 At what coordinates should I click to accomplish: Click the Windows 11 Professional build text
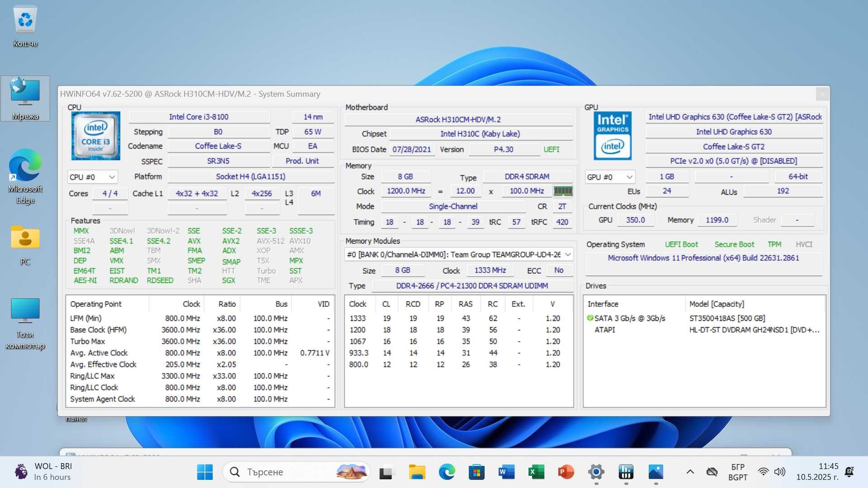pos(703,258)
